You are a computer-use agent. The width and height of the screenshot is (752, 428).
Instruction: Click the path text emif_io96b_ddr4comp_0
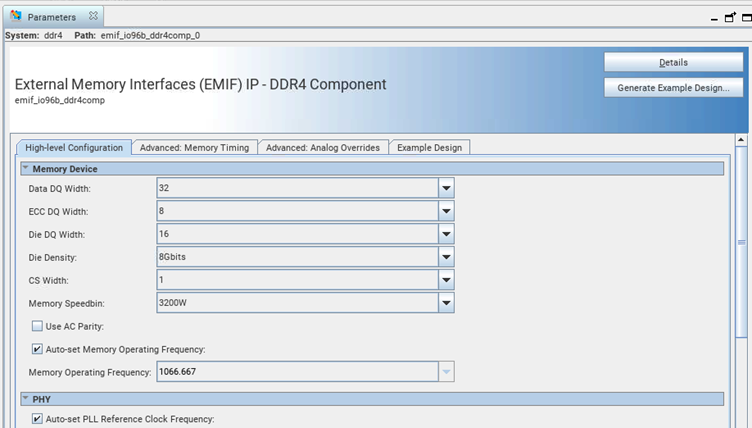pyautogui.click(x=150, y=36)
